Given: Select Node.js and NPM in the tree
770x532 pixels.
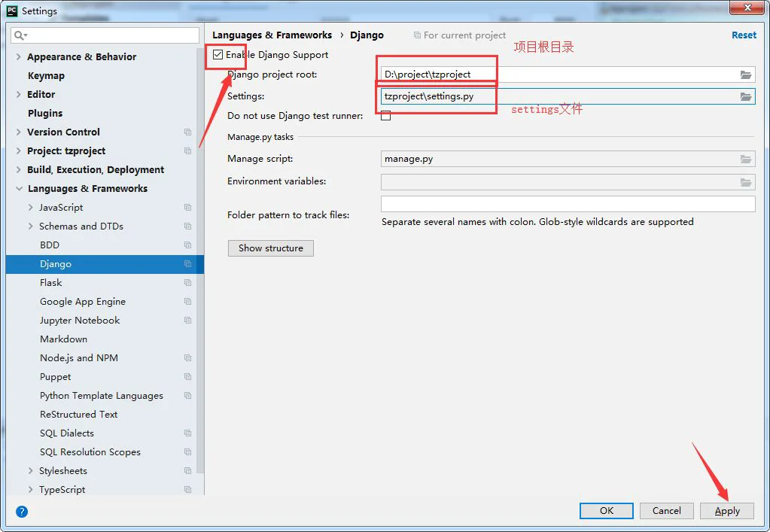Looking at the screenshot, I should tap(78, 357).
